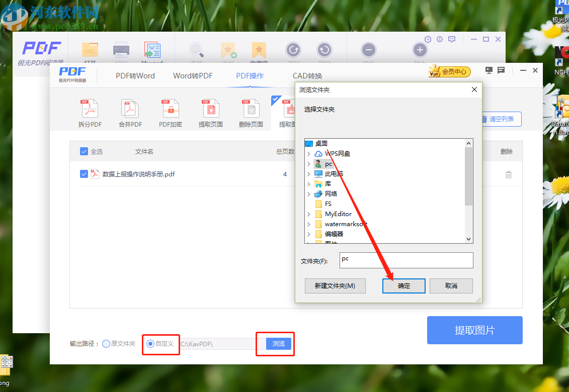The image size is (569, 392).
Task: Click the 确定 confirm button
Action: click(x=403, y=285)
